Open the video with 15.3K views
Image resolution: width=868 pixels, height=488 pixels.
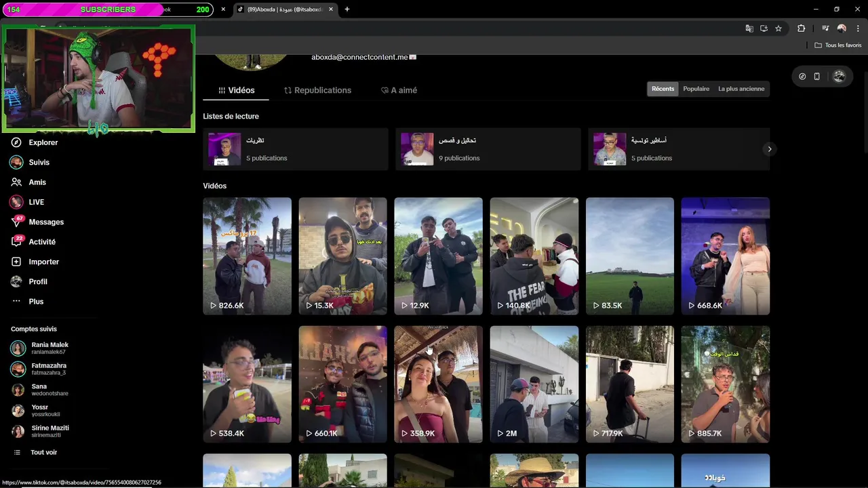342,256
